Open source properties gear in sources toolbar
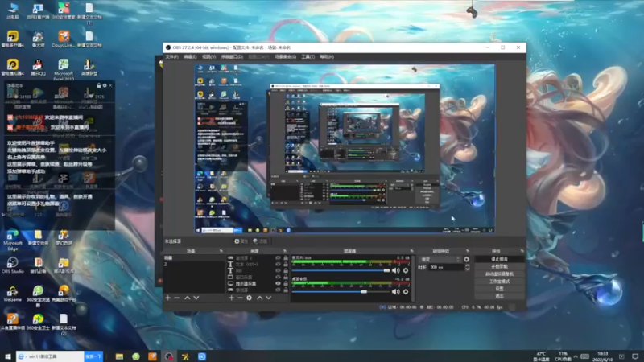644x362 pixels. pyautogui.click(x=249, y=298)
